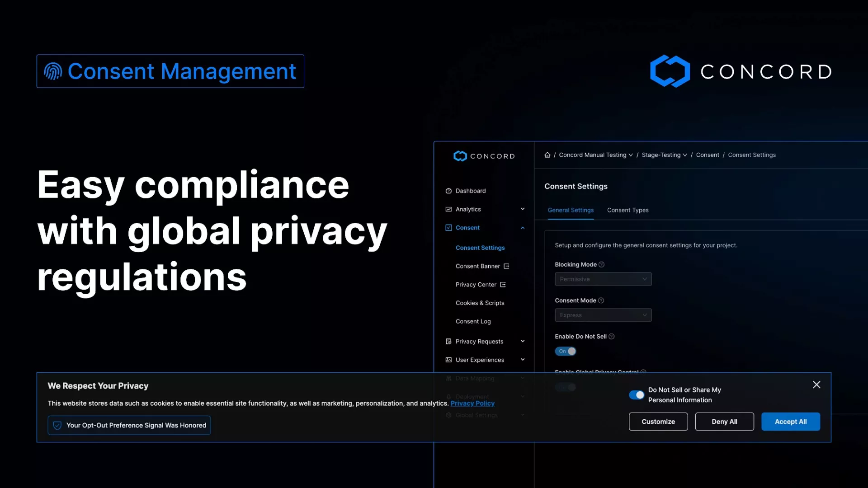Open the Blocking Mode Permissive dropdown
The height and width of the screenshot is (488, 868).
tap(603, 279)
